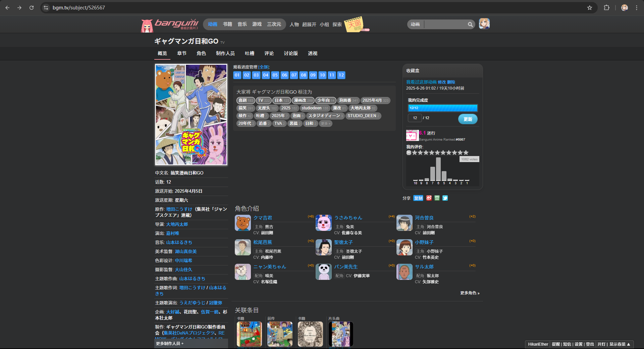Open user avatar in site header
644x349 pixels.
point(484,23)
